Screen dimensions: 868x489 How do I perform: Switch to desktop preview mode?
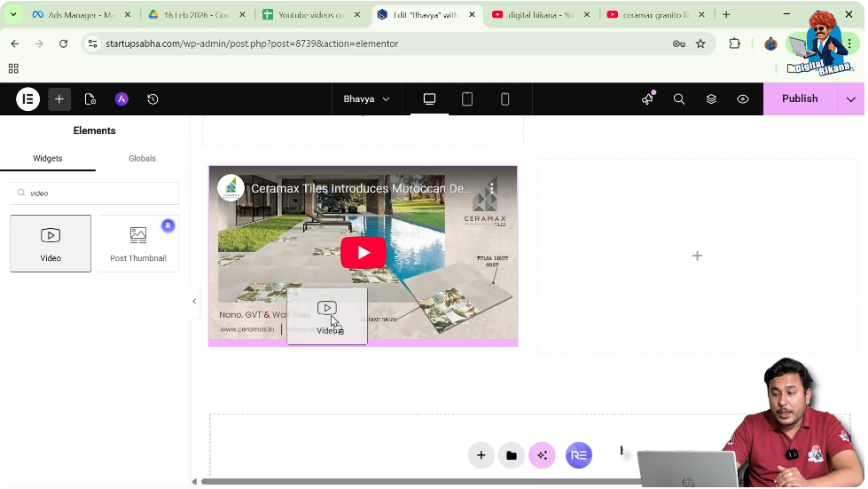tap(430, 99)
